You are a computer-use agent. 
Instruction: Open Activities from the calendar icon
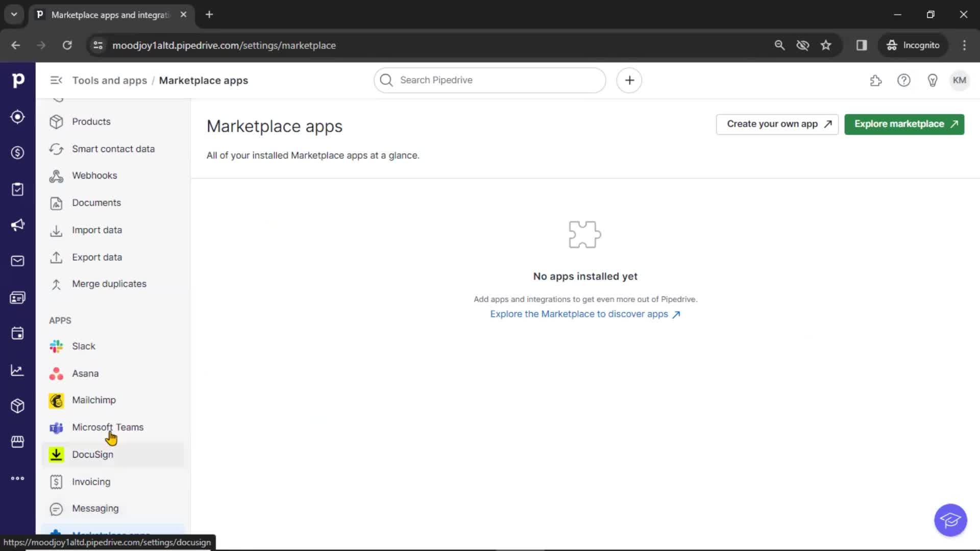pyautogui.click(x=18, y=334)
